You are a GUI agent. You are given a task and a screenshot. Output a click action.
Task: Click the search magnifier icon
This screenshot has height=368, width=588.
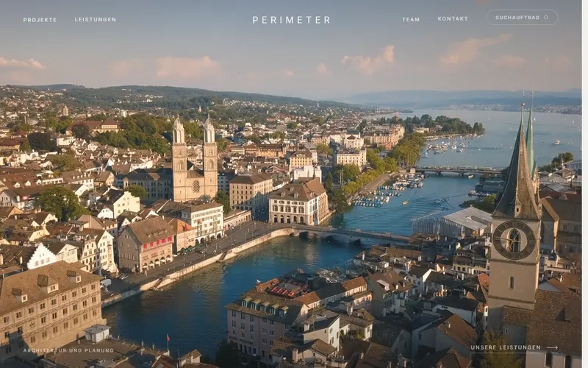[x=546, y=18]
